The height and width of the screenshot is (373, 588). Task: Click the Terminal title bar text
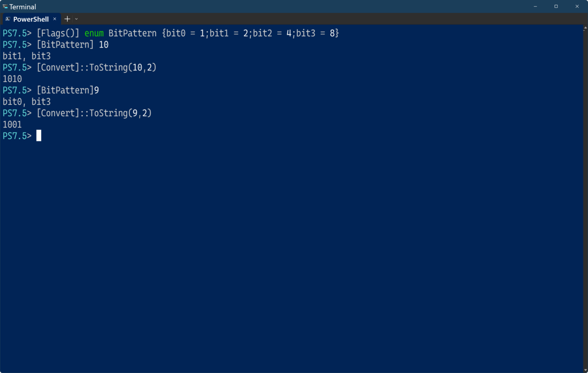tap(23, 6)
